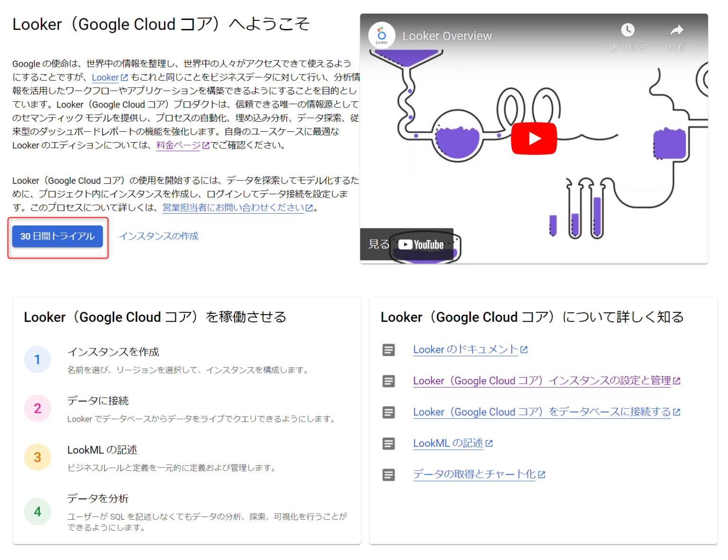Click the Looker Overview video title
Image resolution: width=728 pixels, height=560 pixels.
(447, 36)
